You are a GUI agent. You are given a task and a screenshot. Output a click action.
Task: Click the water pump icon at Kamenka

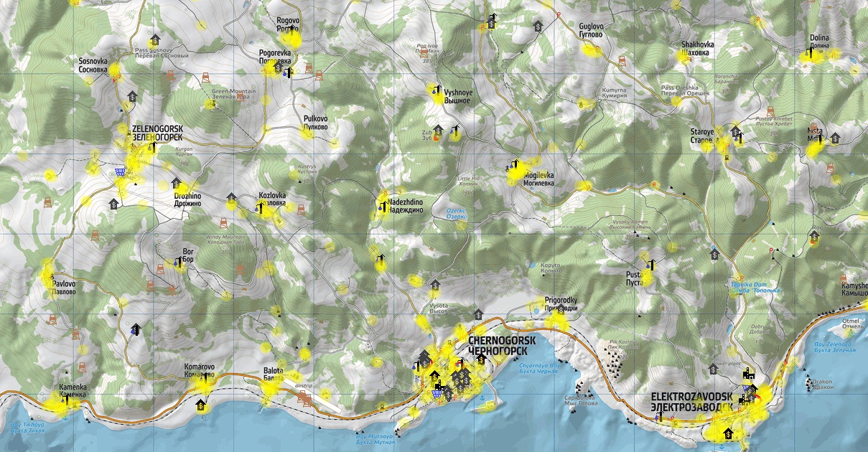(66, 400)
